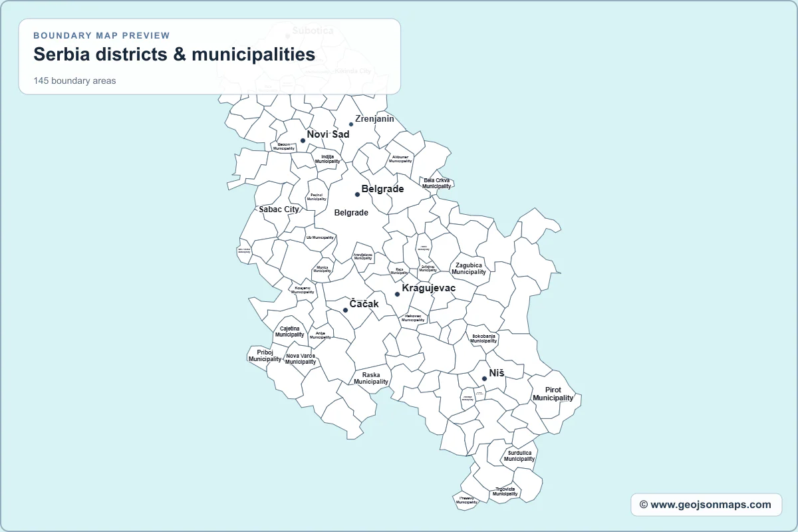This screenshot has width=798, height=532.
Task: Click the Čačak city dot marker
Action: 345,310
